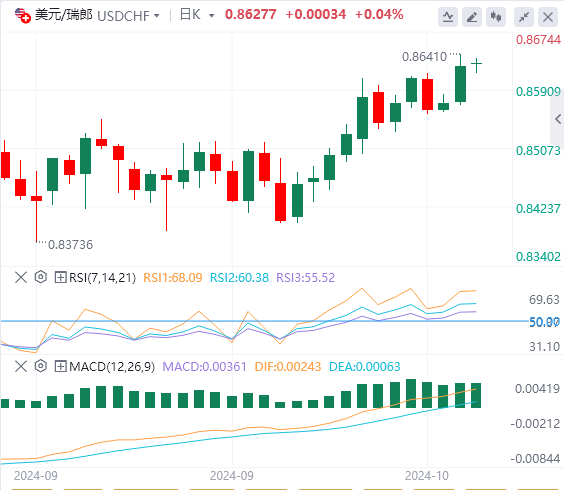Open MACD indicator settings hexagon
Screen dimensions: 564x490
[x=41, y=366]
